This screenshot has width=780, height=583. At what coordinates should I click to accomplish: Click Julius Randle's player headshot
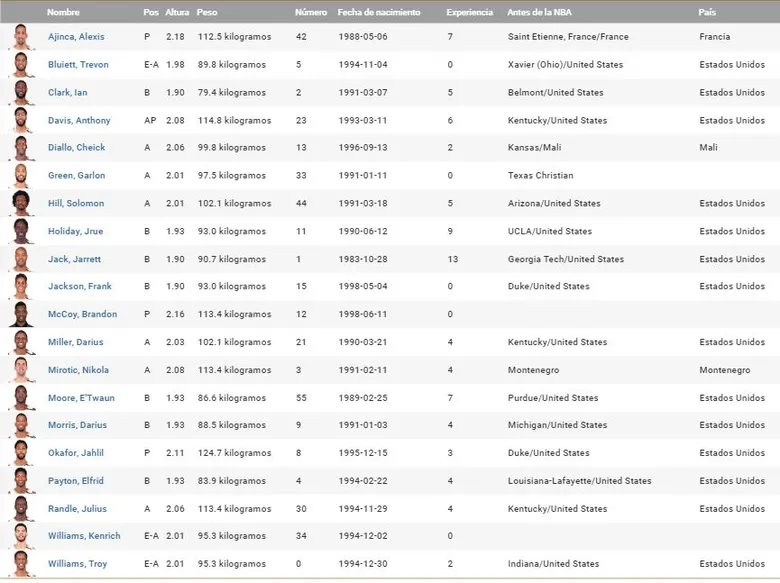(21, 509)
